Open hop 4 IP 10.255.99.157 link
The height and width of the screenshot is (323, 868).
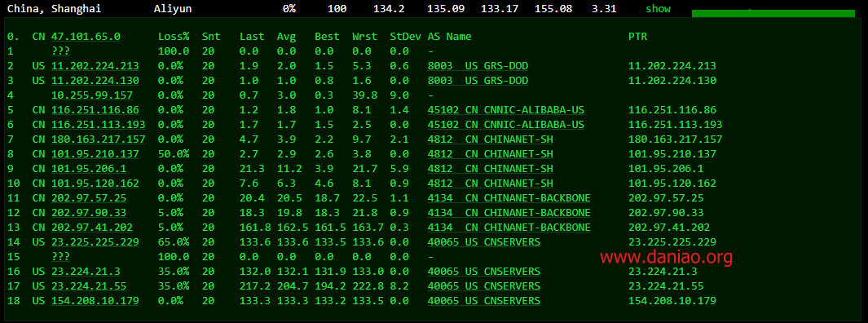92,95
